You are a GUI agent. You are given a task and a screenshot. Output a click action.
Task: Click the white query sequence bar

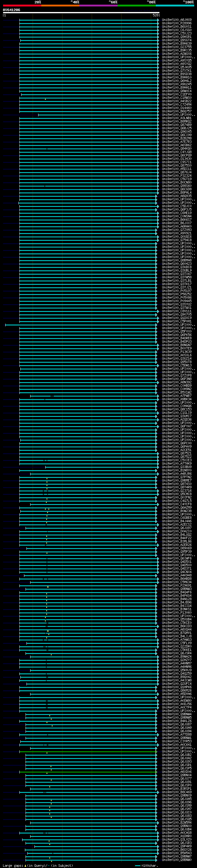tap(81, 13)
